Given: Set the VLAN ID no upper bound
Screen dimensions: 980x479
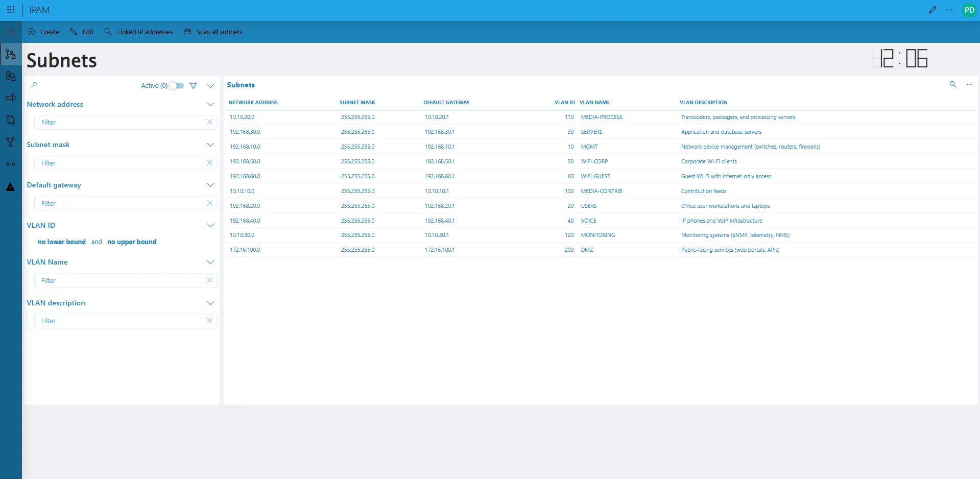Looking at the screenshot, I should 132,242.
